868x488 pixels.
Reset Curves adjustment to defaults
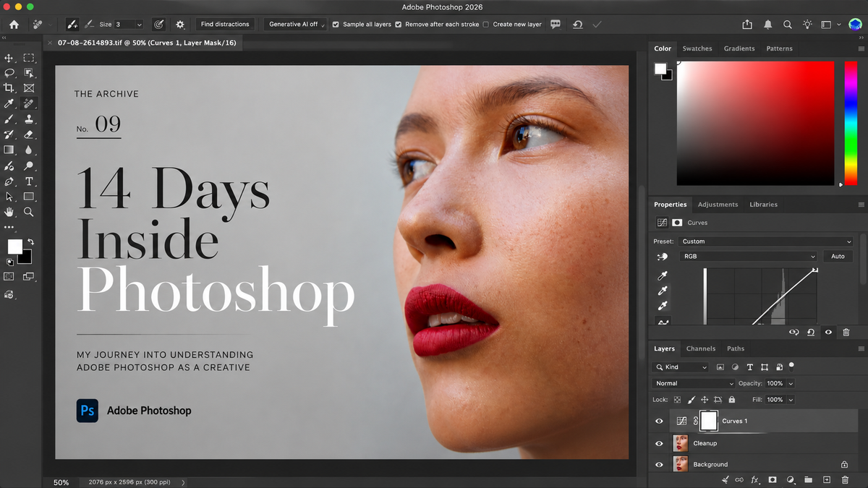[811, 332]
